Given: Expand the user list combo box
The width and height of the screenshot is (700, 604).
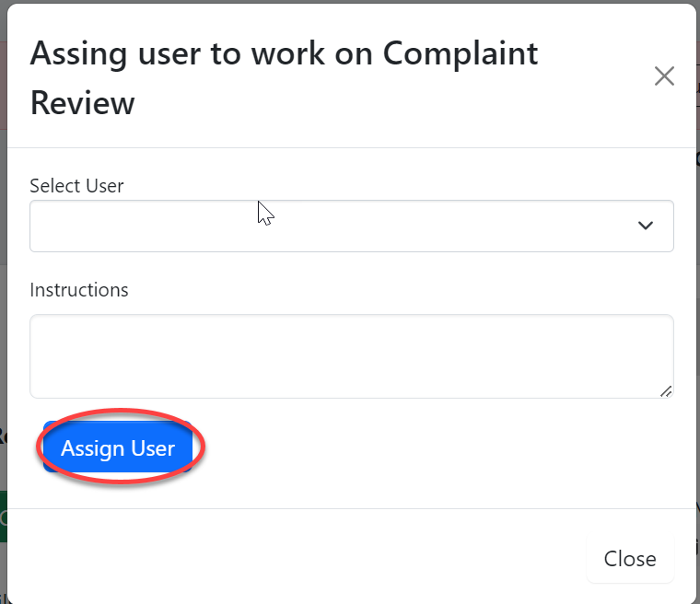Looking at the screenshot, I should click(x=351, y=226).
